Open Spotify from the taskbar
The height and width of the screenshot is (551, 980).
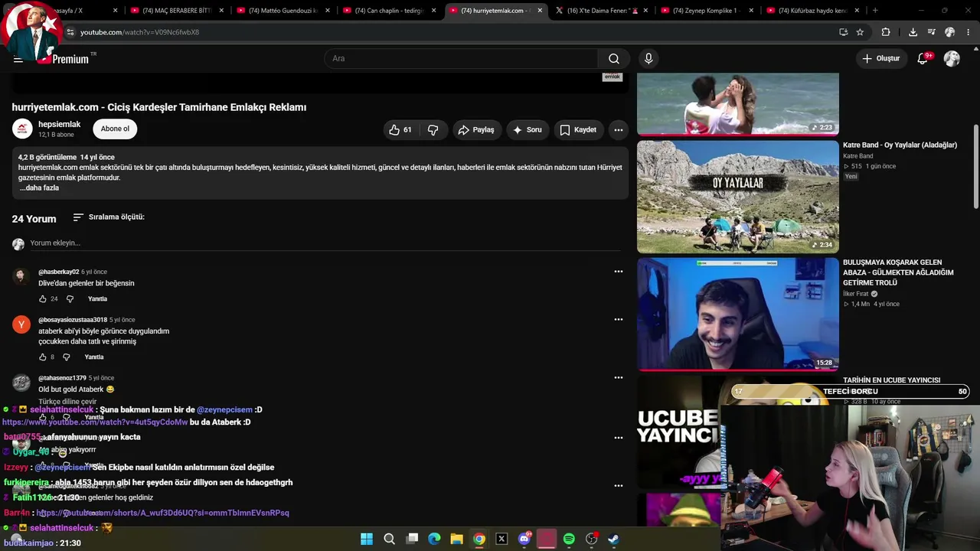click(569, 539)
